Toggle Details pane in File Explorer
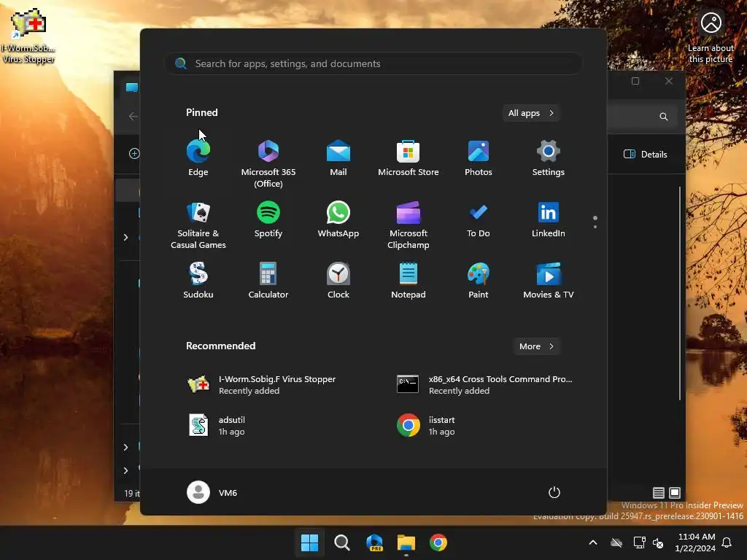 [x=646, y=155]
